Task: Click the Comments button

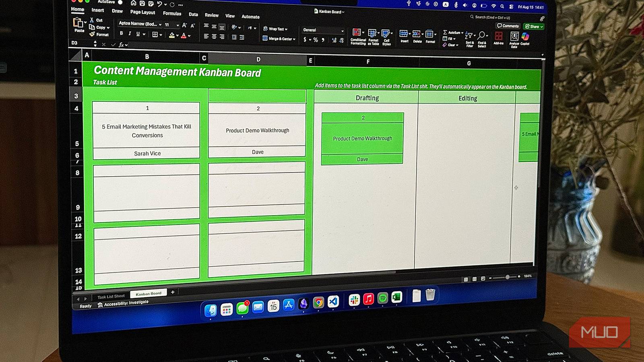Action: pos(508,26)
